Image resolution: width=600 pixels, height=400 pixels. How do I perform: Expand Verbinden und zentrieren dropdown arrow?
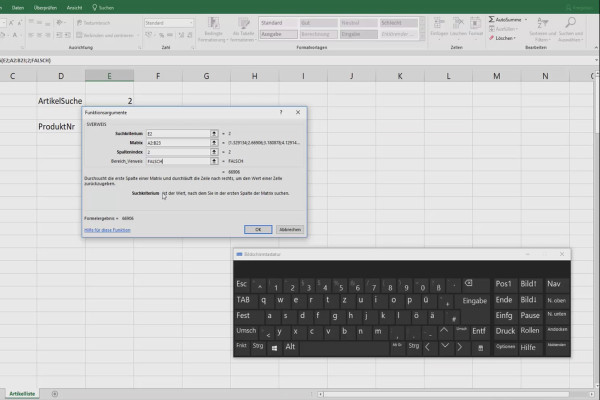point(138,35)
